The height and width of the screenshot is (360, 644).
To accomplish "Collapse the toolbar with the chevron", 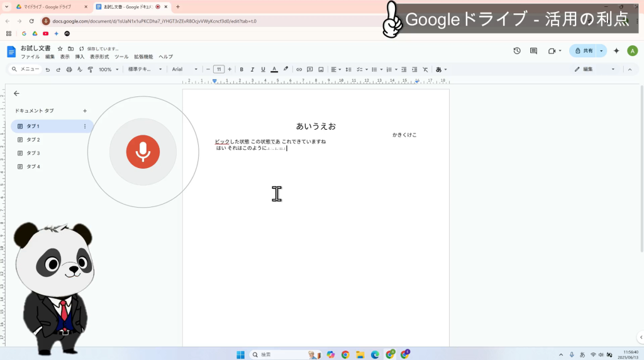I will point(630,69).
